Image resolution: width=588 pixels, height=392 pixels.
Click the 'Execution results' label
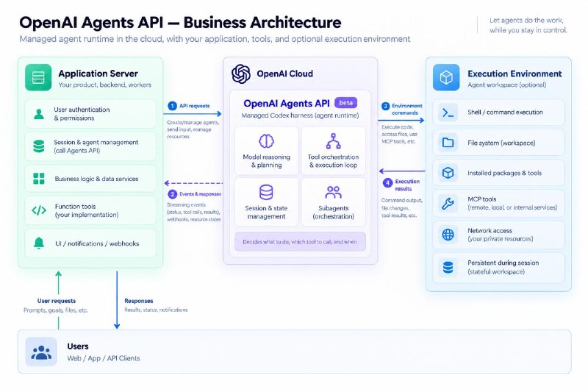[406, 185]
